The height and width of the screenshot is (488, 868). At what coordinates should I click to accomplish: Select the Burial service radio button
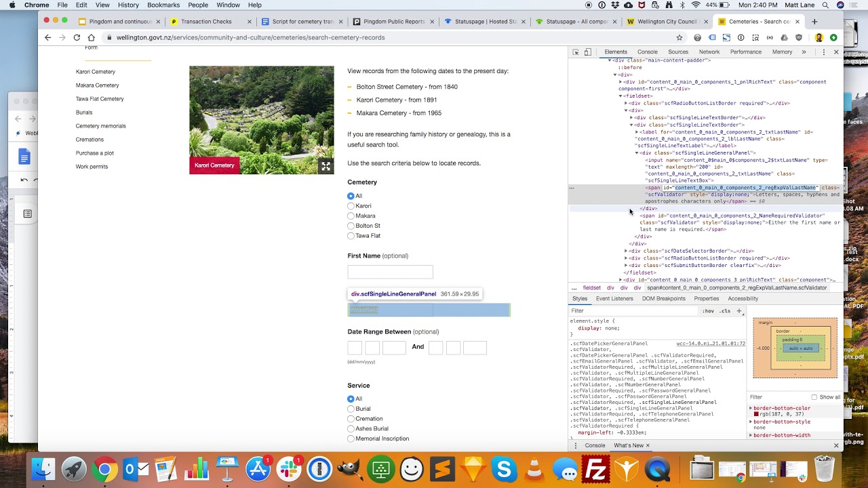351,409
